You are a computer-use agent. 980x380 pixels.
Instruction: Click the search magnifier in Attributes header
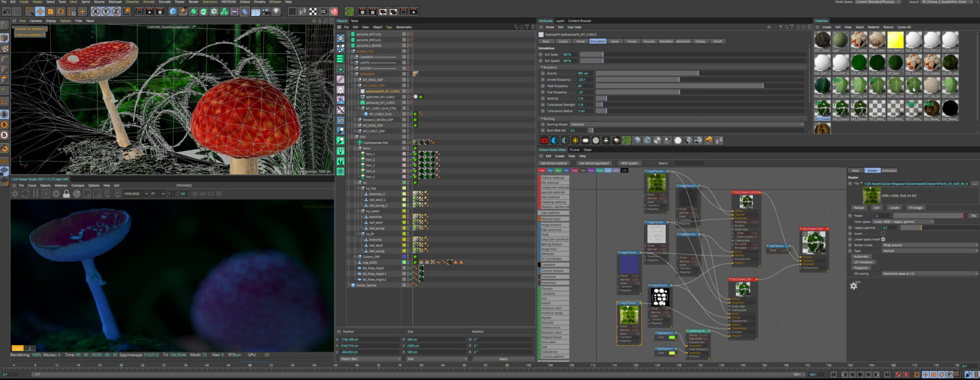coord(786,27)
